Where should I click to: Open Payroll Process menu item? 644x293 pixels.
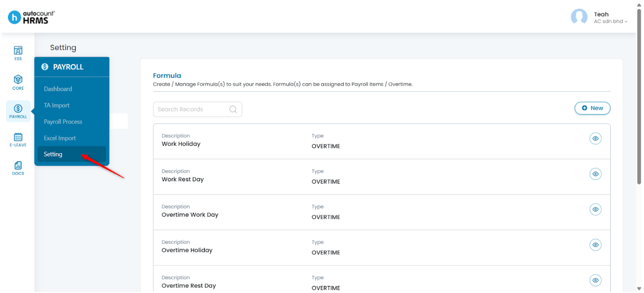click(x=63, y=122)
